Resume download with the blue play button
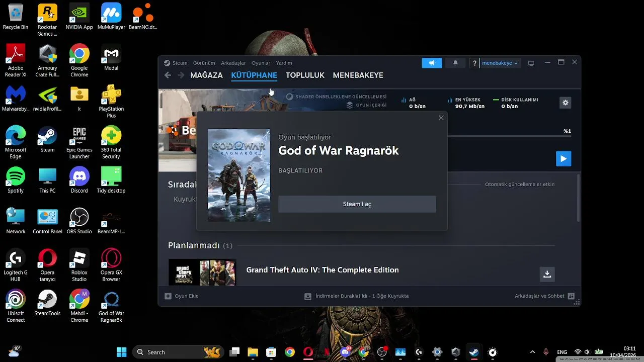Image resolution: width=644 pixels, height=362 pixels. coord(563,159)
